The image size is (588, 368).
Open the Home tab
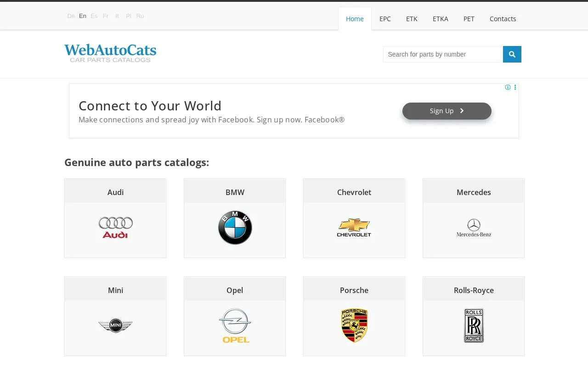click(x=355, y=19)
